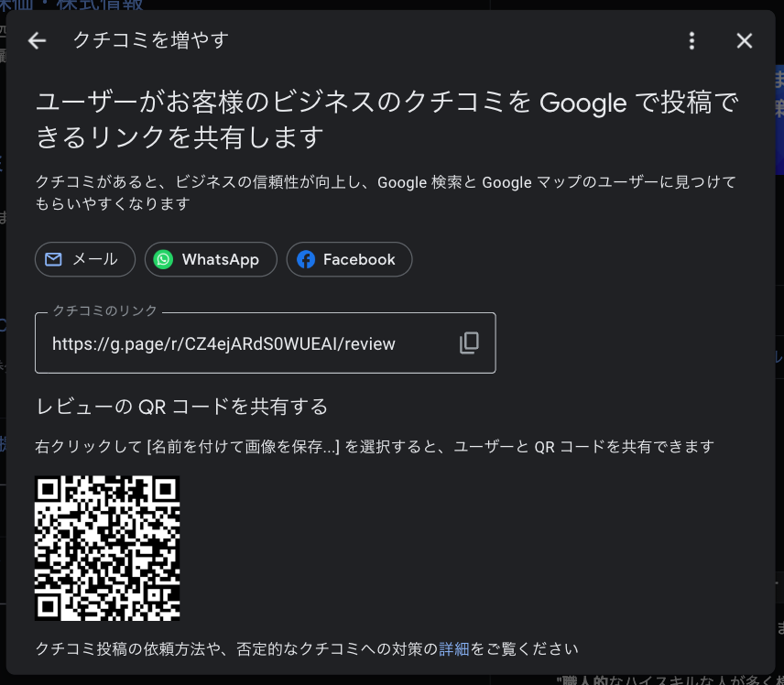Open the three-dot overflow menu
Viewport: 784px width, 685px height.
[x=691, y=40]
